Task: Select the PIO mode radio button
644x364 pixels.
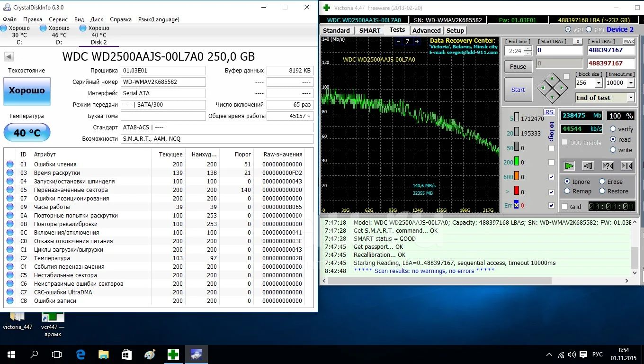Action: tap(589, 29)
